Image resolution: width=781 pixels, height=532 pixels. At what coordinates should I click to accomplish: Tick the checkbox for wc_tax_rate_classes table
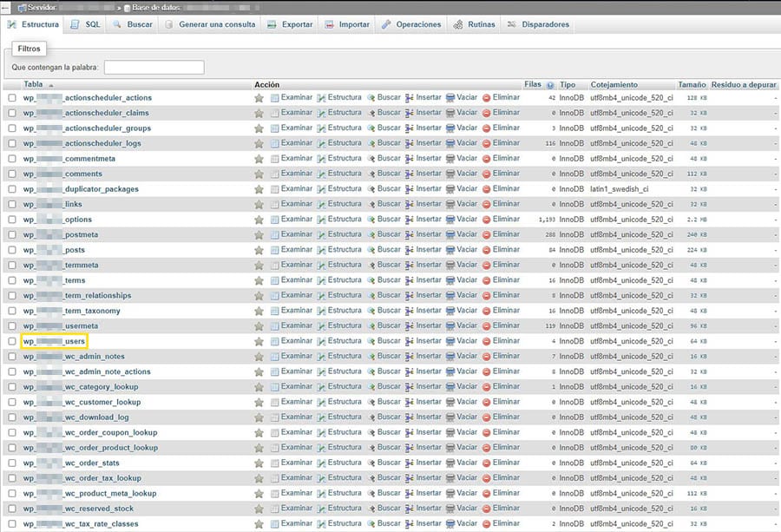(12, 523)
